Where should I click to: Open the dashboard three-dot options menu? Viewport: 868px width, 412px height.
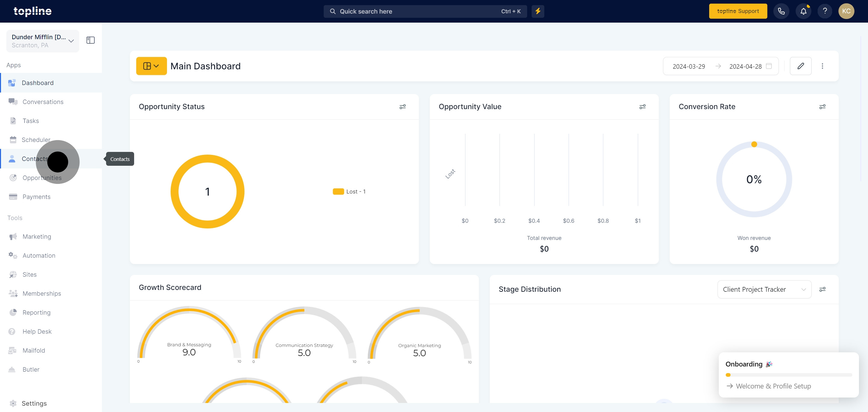(822, 66)
